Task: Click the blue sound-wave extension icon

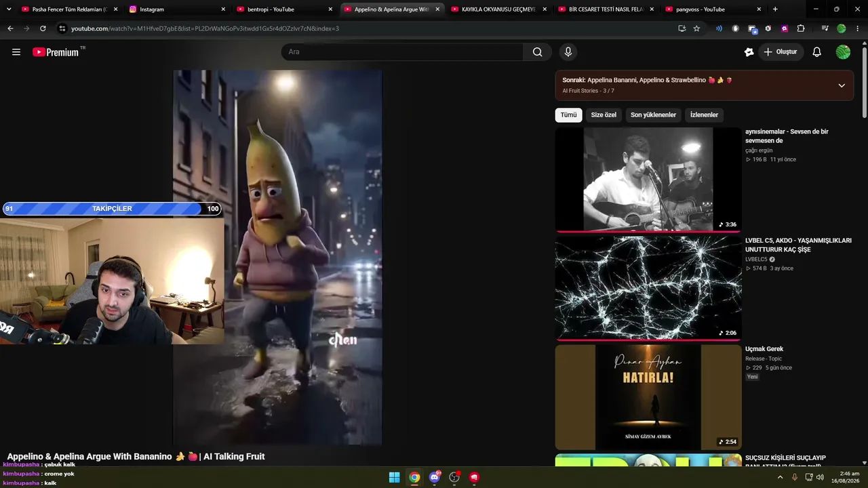Action: pos(719,28)
